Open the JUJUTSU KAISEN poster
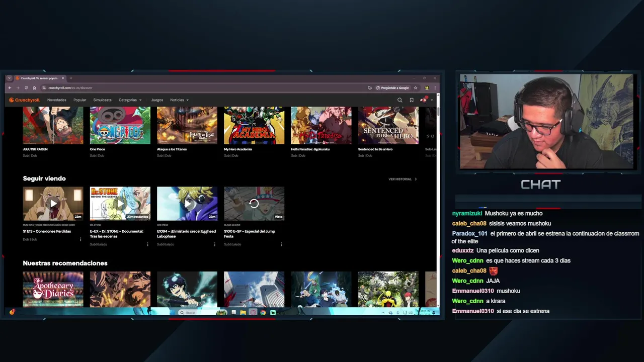Image resolution: width=644 pixels, height=362 pixels. pos(53,126)
